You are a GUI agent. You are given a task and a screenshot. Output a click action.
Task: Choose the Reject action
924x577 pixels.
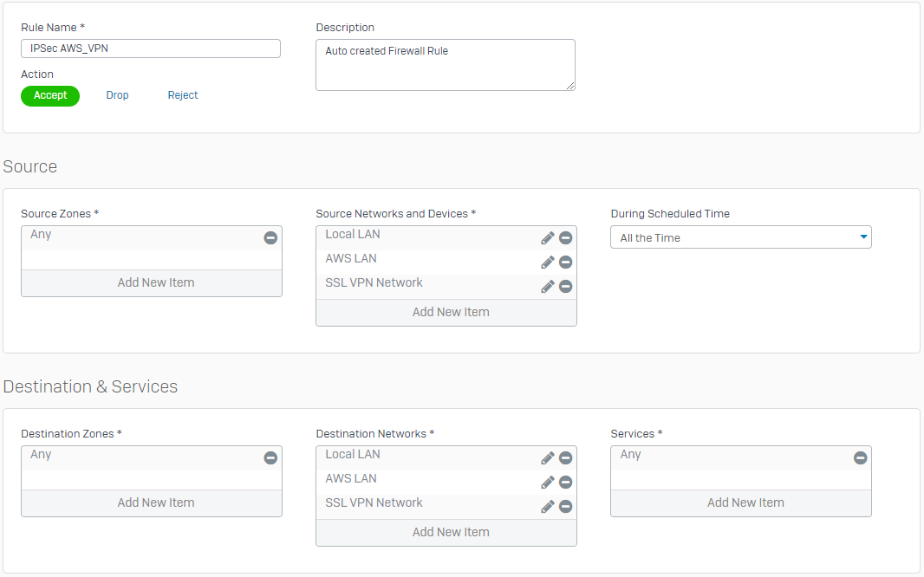pyautogui.click(x=183, y=96)
